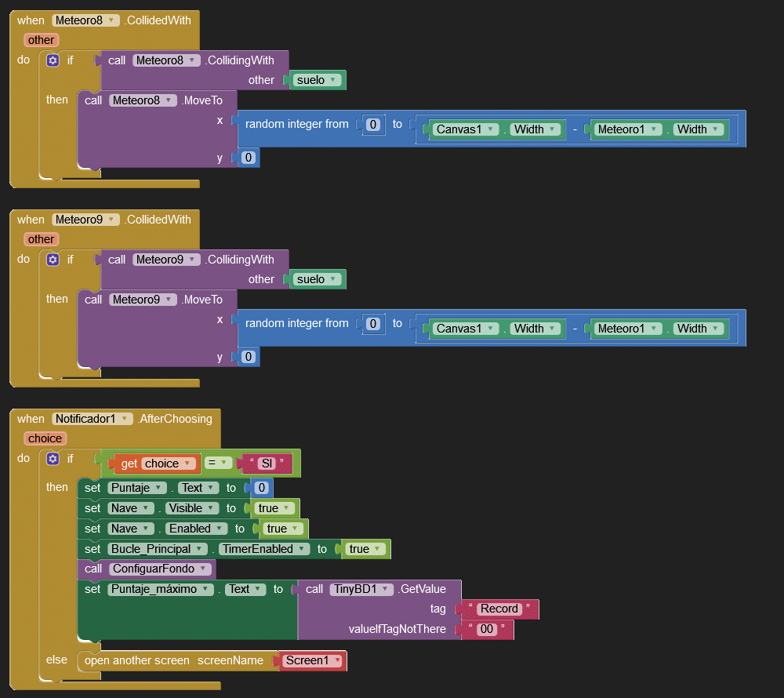
Task: Click the choice parameter in the Notificador1 event
Action: pyautogui.click(x=45, y=438)
